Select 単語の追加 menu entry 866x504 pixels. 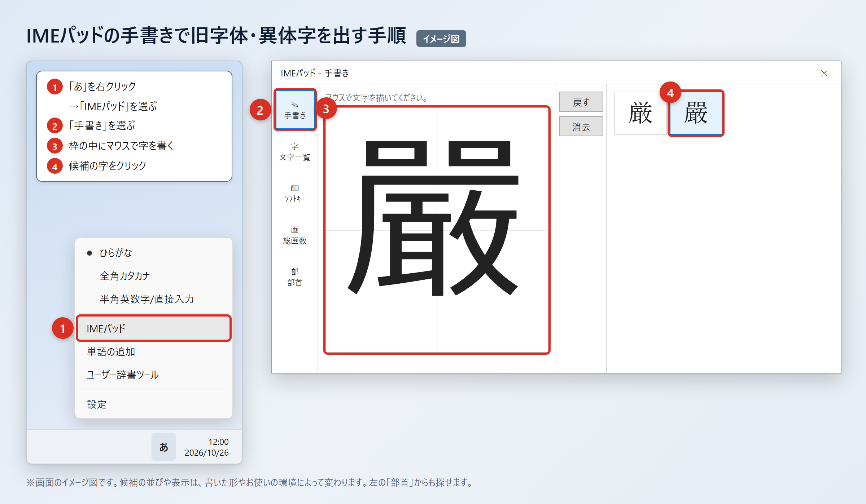(x=154, y=352)
